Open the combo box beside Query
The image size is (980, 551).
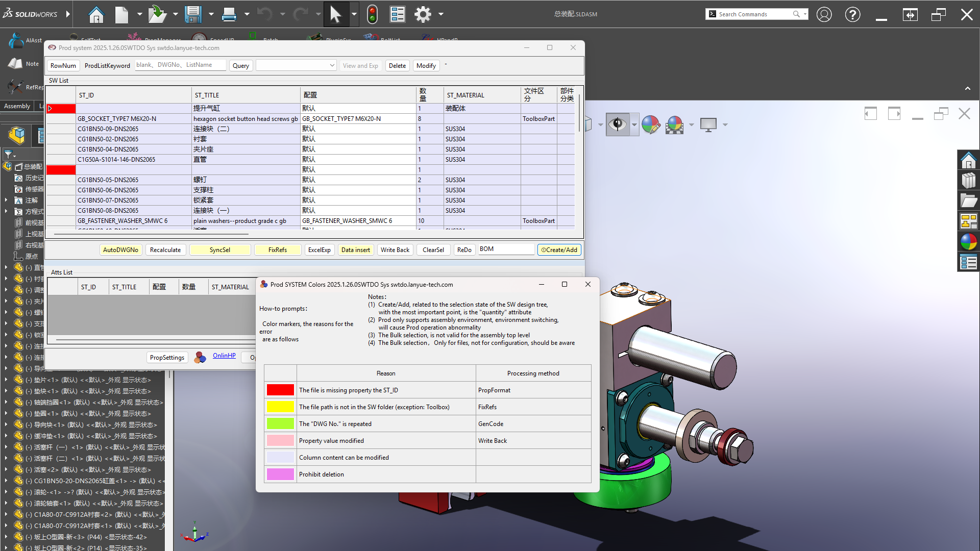(296, 65)
